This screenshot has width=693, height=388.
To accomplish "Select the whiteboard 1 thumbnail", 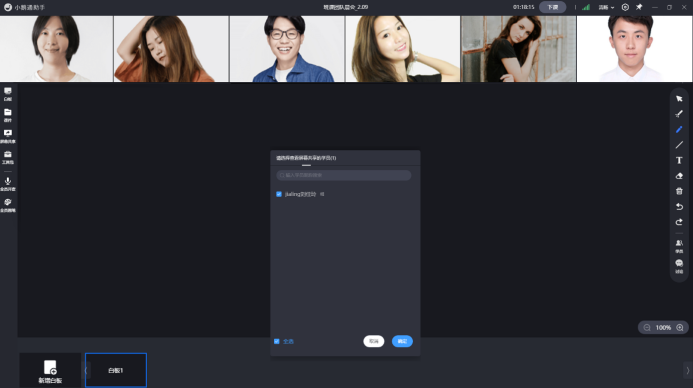I will pos(116,370).
